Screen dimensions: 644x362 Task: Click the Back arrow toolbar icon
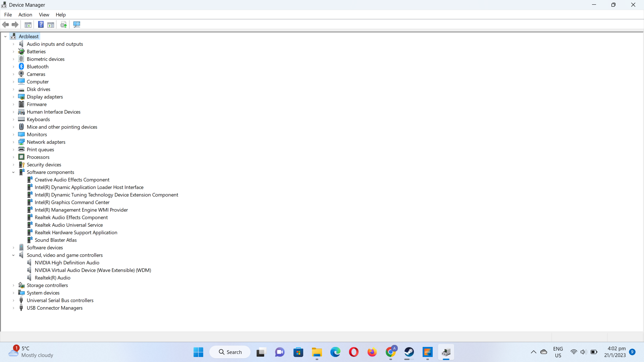5,24
